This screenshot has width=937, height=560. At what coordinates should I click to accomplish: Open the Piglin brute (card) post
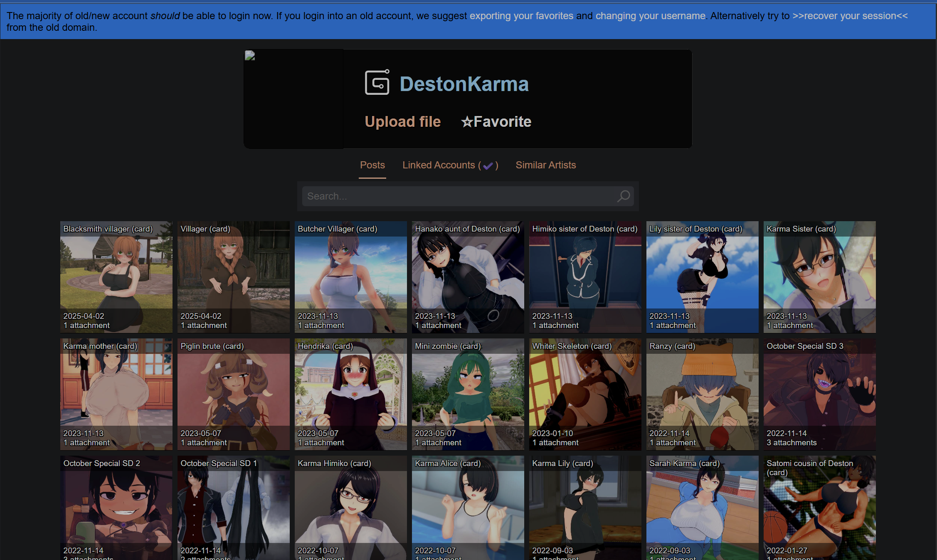tap(233, 394)
